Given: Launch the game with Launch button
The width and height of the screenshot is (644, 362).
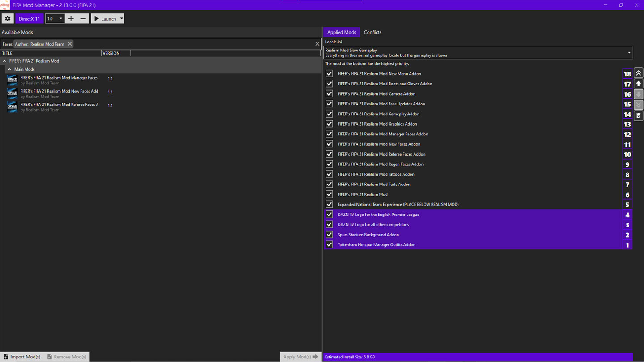Looking at the screenshot, I should 105,18.
